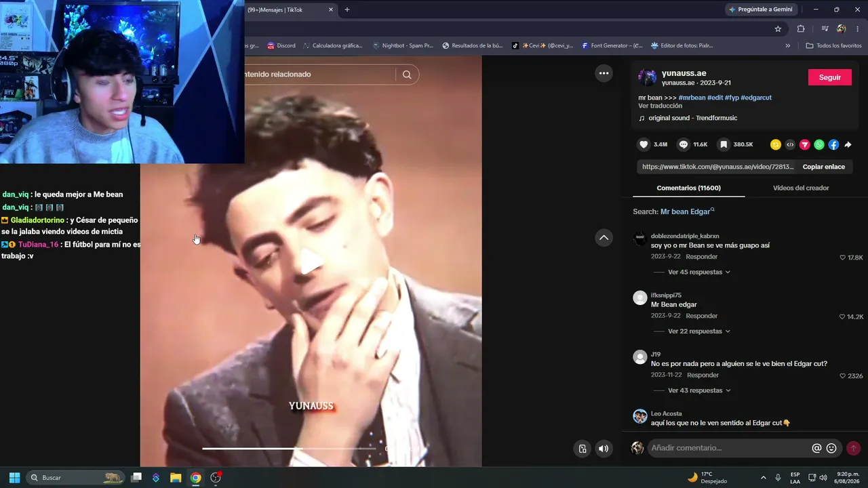Screen dimensions: 868x488
Task: Show hidden system tray icons
Action: 763,477
